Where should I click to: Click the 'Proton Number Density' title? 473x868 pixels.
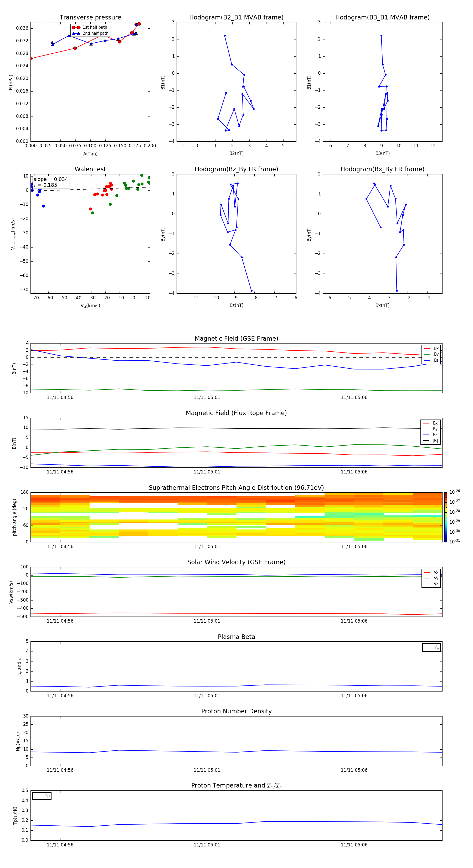pyautogui.click(x=236, y=711)
